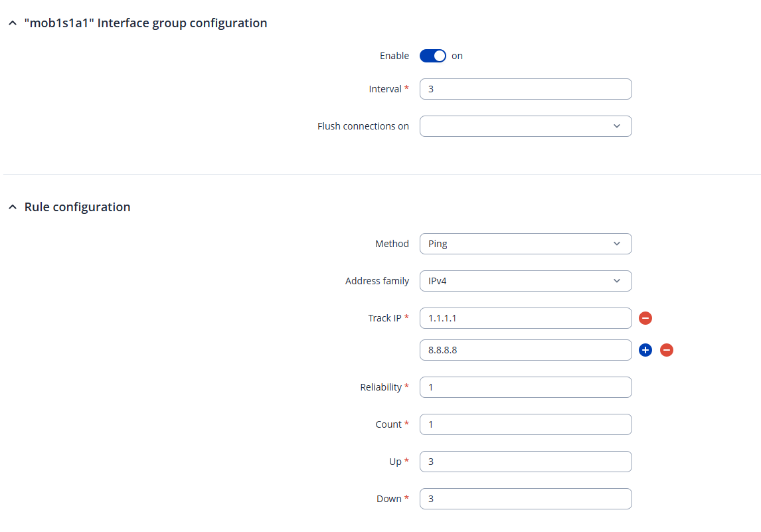Click the Track IP field containing 8.8.8.8

525,350
